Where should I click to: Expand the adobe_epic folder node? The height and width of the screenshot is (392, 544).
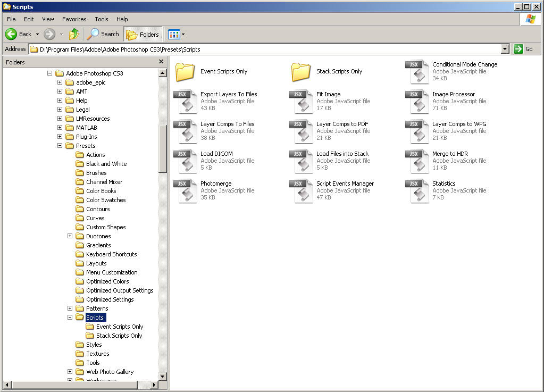click(x=60, y=82)
